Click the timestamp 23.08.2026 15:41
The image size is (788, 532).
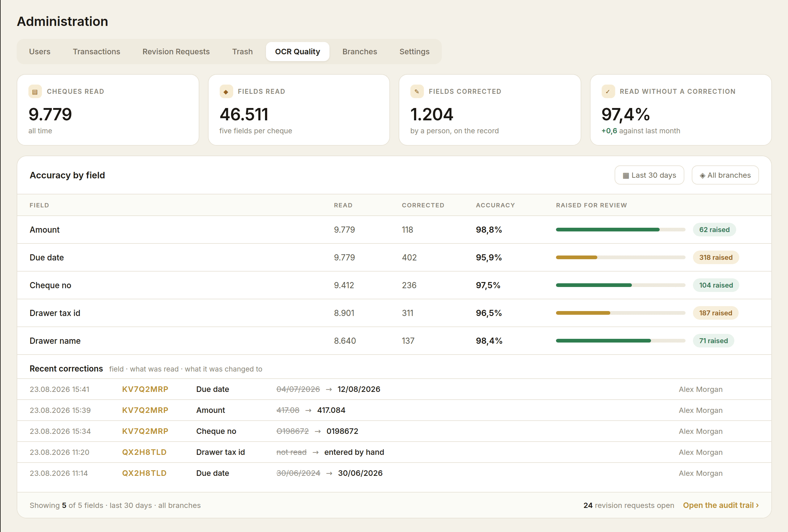pos(59,389)
